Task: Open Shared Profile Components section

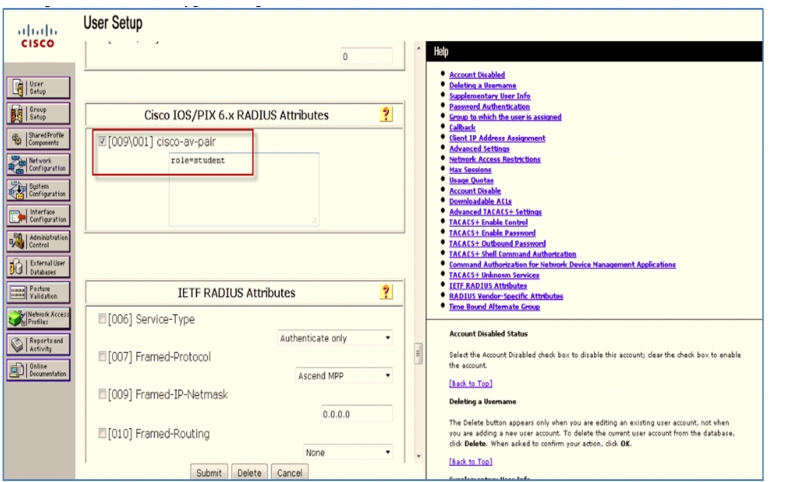Action: point(38,139)
